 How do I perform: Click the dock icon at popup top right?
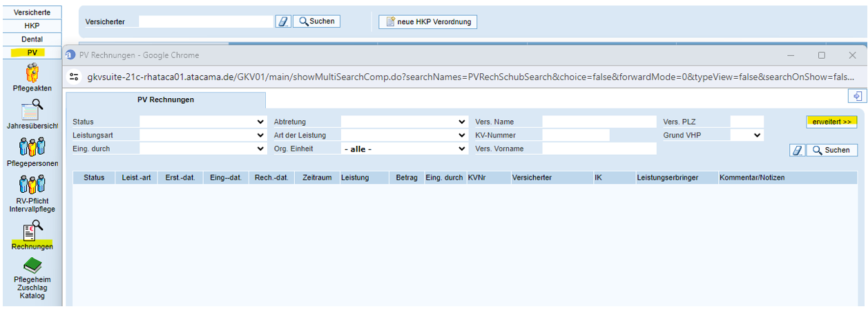[x=856, y=96]
